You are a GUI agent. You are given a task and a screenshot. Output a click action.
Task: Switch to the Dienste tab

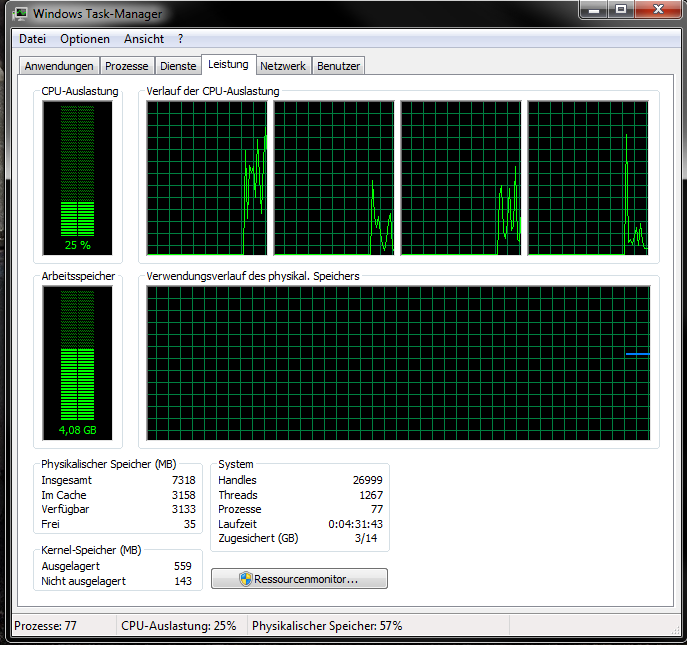tap(178, 66)
